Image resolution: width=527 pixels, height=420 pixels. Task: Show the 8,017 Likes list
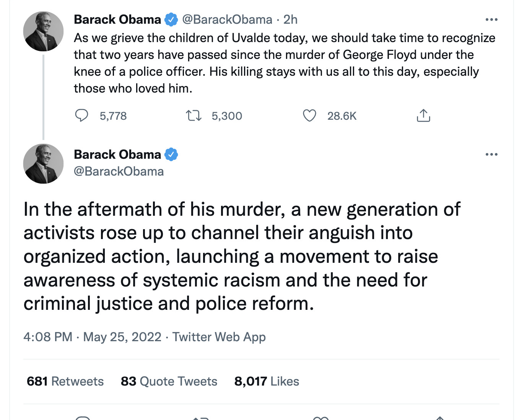coord(267,381)
